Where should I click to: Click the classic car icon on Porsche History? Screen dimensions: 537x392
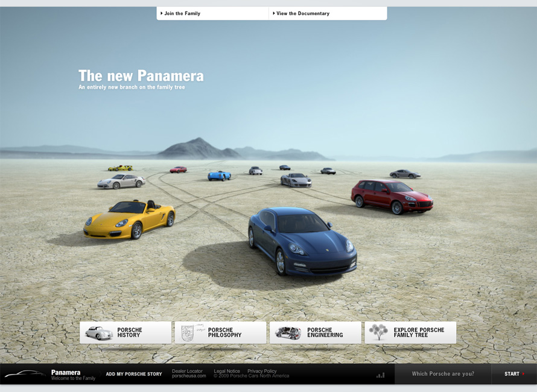pos(98,332)
